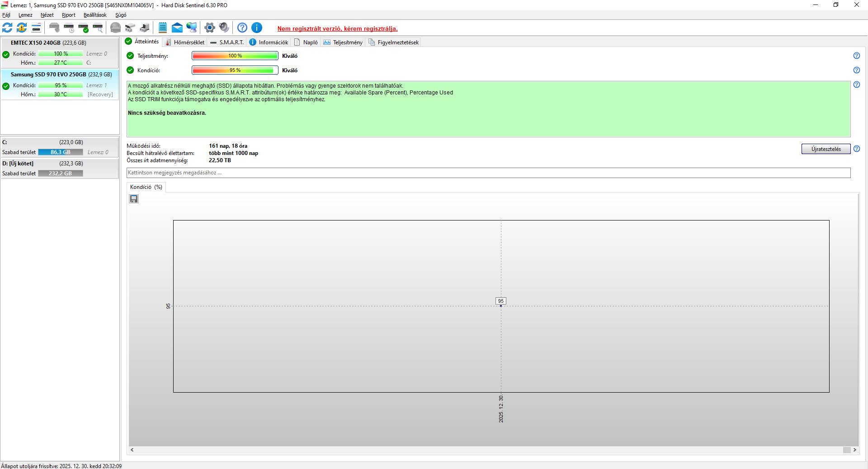868x469 pixels.
Task: Click help icon beside Kondíció row
Action: point(857,70)
